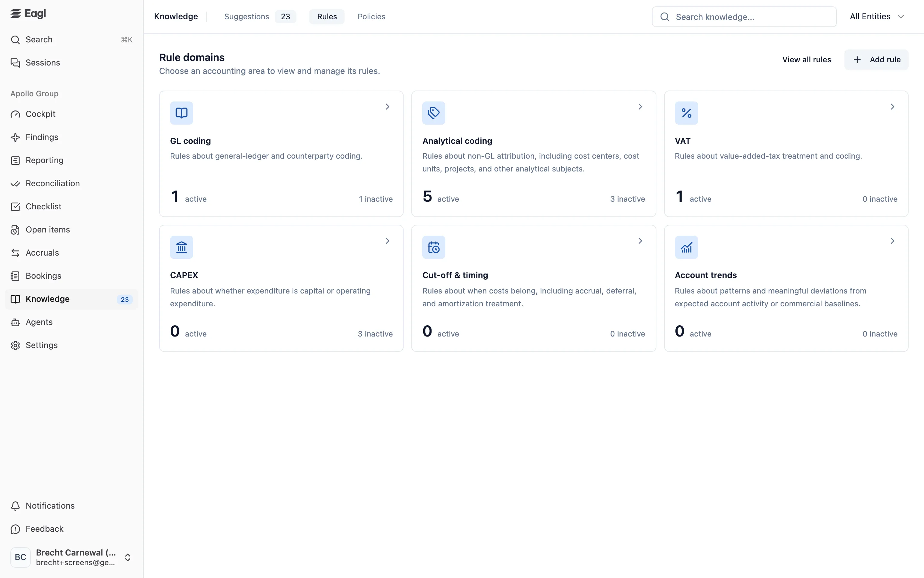
Task: Click the Notifications bell icon
Action: click(x=15, y=506)
